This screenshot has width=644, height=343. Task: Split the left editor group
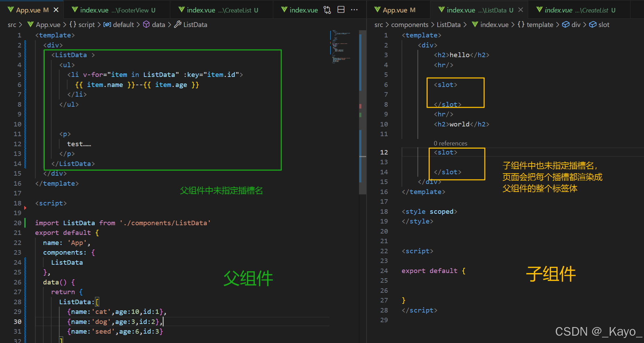[x=341, y=10]
